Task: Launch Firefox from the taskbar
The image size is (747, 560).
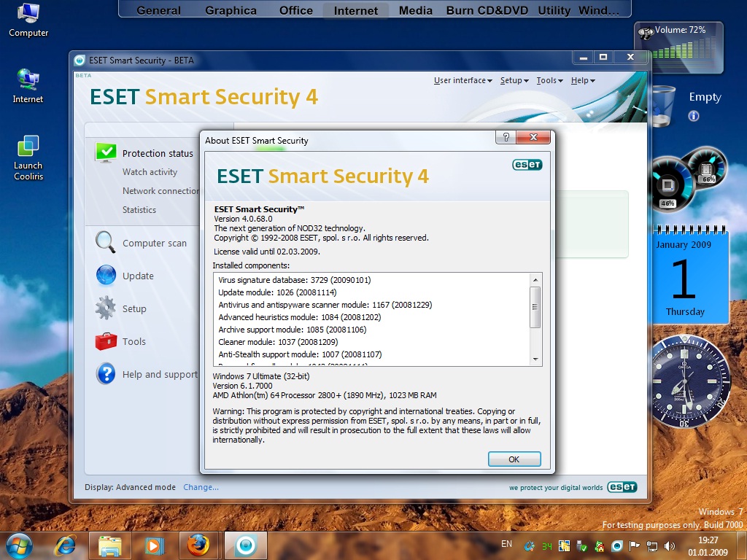Action: (x=198, y=545)
